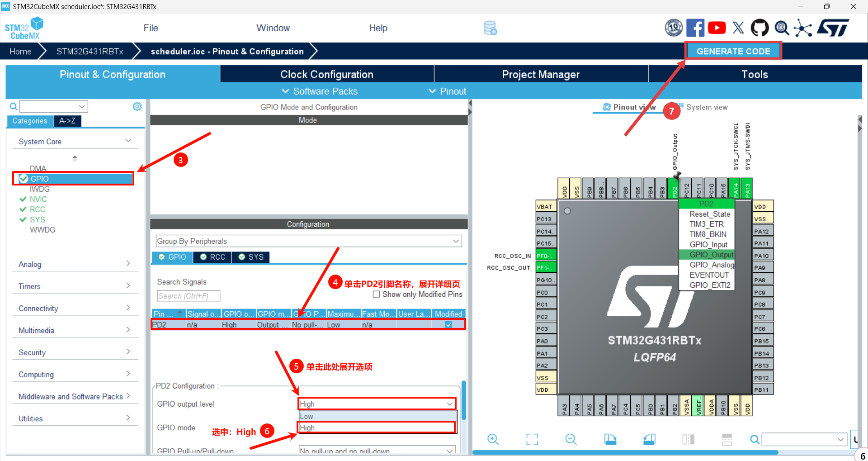Switch to the Project Manager tab

click(x=541, y=74)
